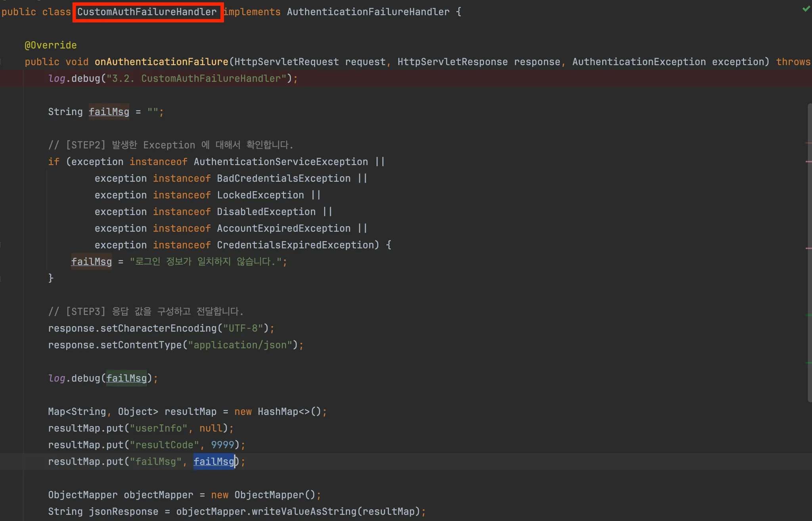This screenshot has width=812, height=521.
Task: Click the onAuthenticationFailure method name
Action: [161, 62]
